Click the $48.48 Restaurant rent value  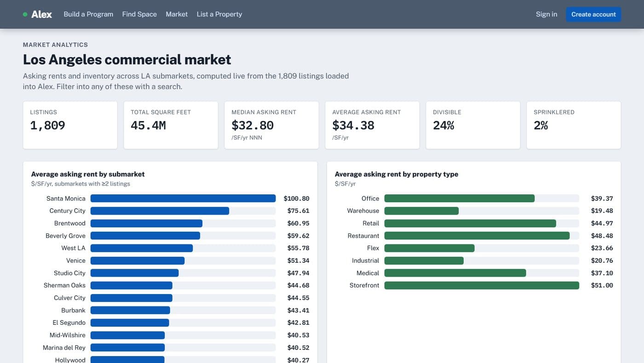tap(602, 236)
